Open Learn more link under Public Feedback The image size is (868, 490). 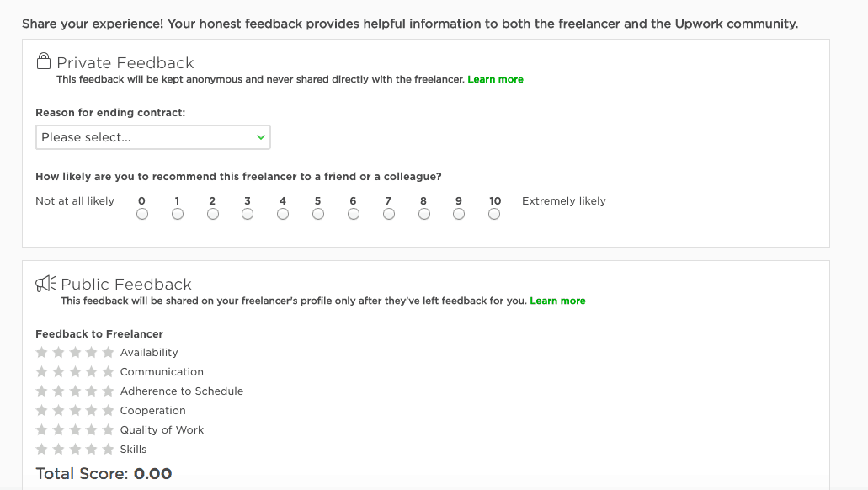pyautogui.click(x=557, y=301)
